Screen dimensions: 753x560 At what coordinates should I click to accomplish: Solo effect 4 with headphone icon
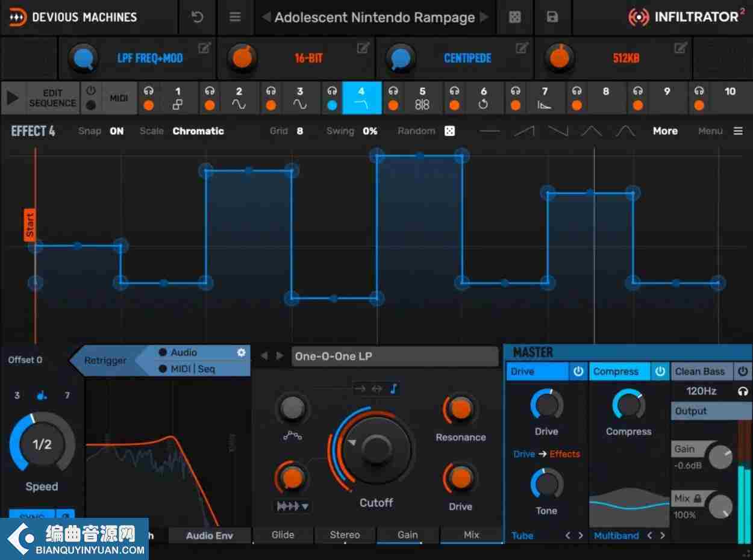click(x=332, y=91)
